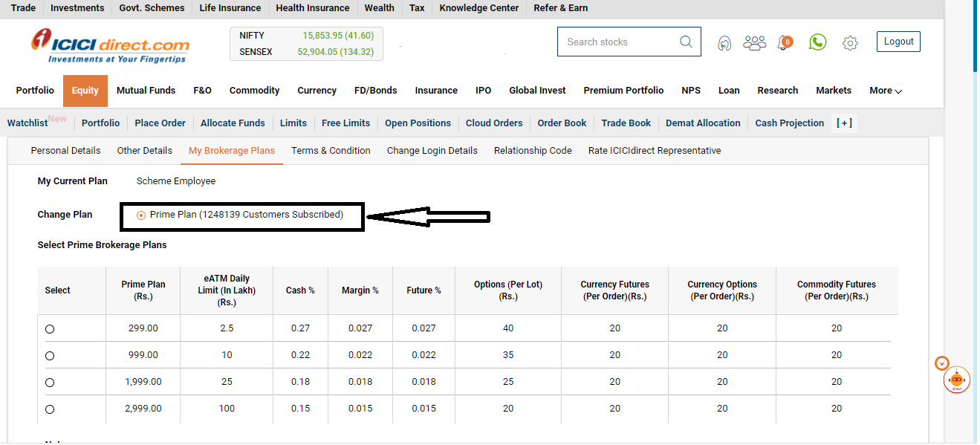Click into the Search stocks field

click(617, 42)
